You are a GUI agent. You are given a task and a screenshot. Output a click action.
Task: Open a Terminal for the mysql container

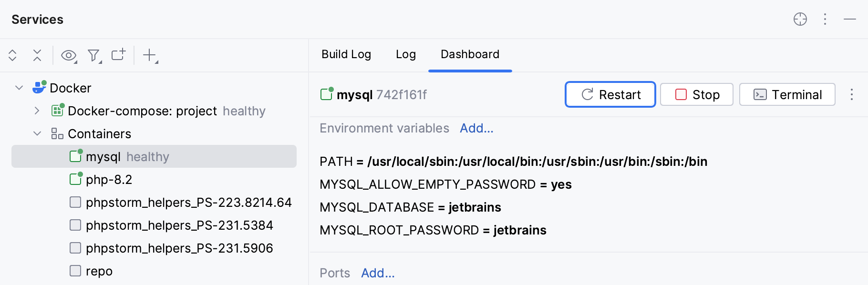(786, 94)
